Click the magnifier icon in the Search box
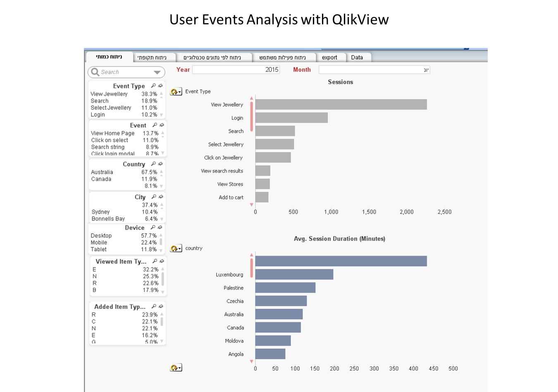This screenshot has width=558, height=392. (x=95, y=72)
